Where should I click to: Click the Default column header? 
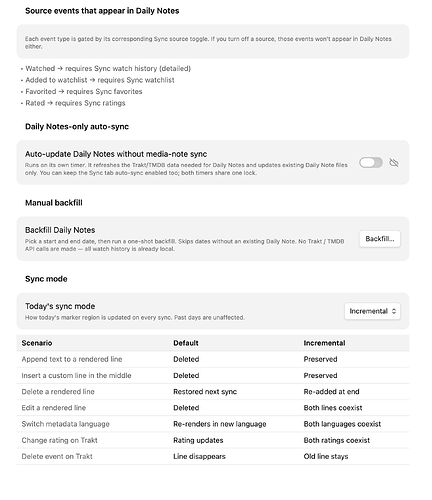186,343
